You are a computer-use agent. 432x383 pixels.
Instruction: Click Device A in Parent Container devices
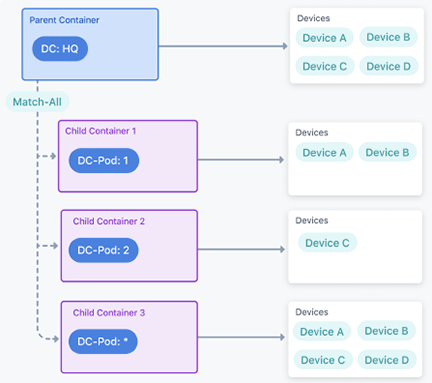click(x=324, y=38)
